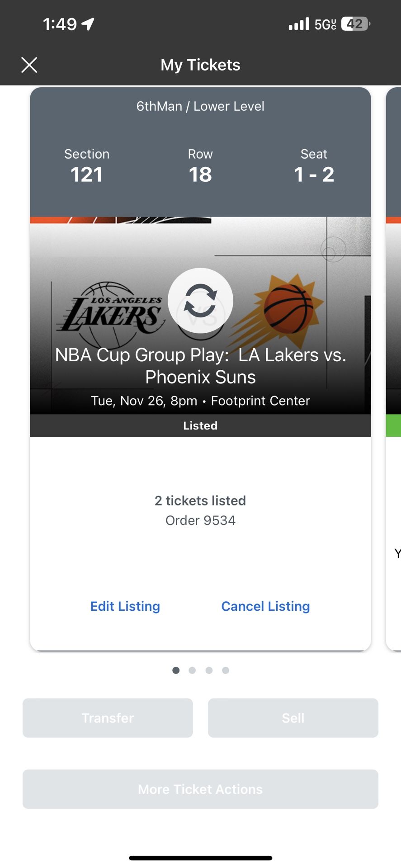The height and width of the screenshot is (868, 401).
Task: Tap the location arrow status icon
Action: [88, 24]
